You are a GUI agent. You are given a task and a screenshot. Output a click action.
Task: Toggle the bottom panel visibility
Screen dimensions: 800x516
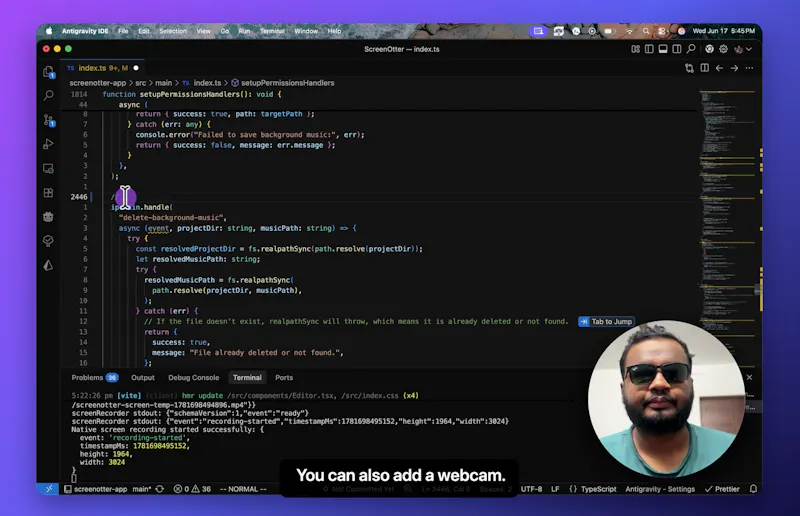[x=663, y=49]
